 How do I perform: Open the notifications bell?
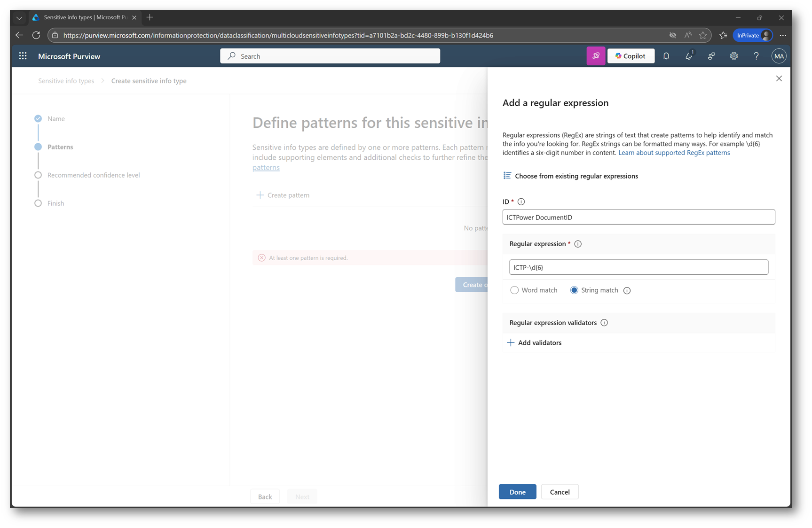pos(666,56)
